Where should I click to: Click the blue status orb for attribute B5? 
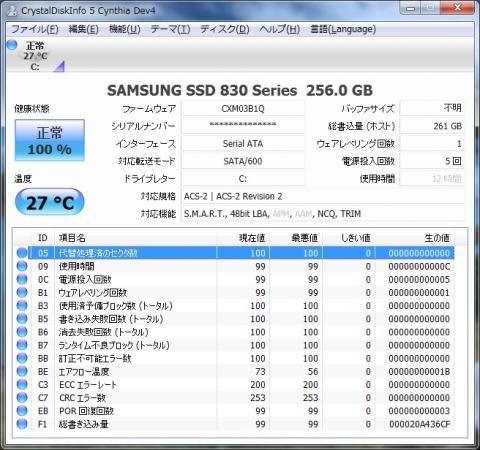(22, 319)
